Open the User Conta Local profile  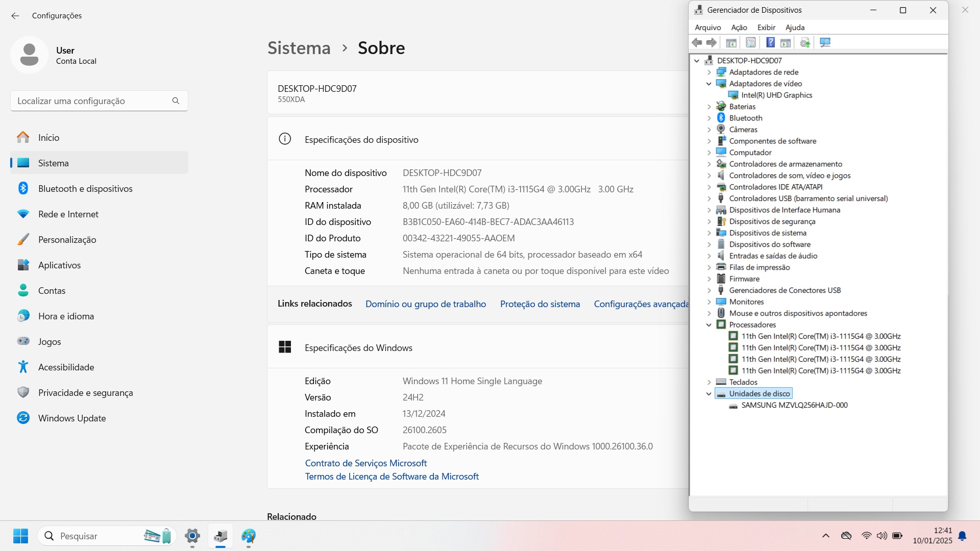click(54, 55)
